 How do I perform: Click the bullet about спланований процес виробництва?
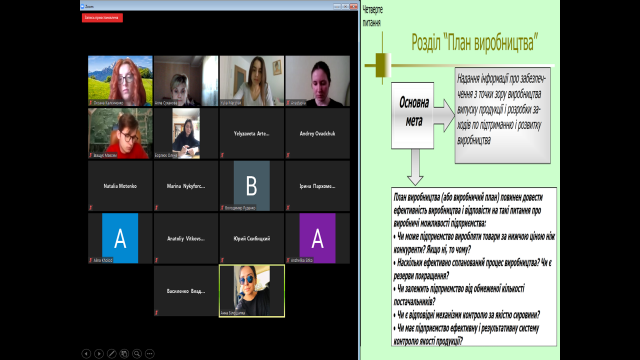click(x=473, y=269)
